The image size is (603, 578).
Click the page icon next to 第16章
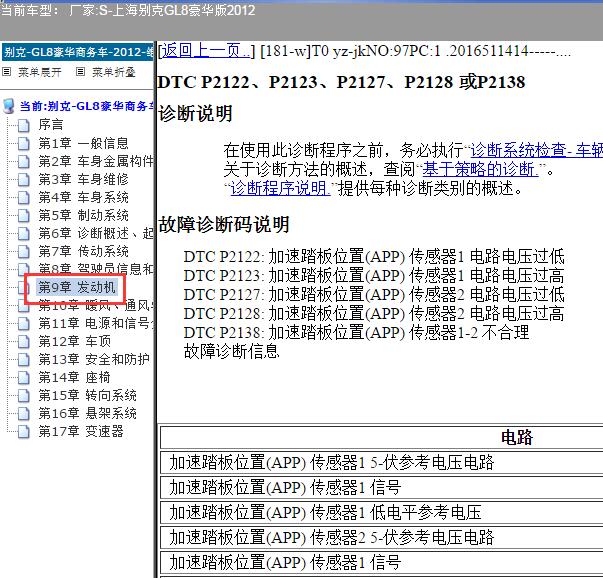(x=24, y=414)
